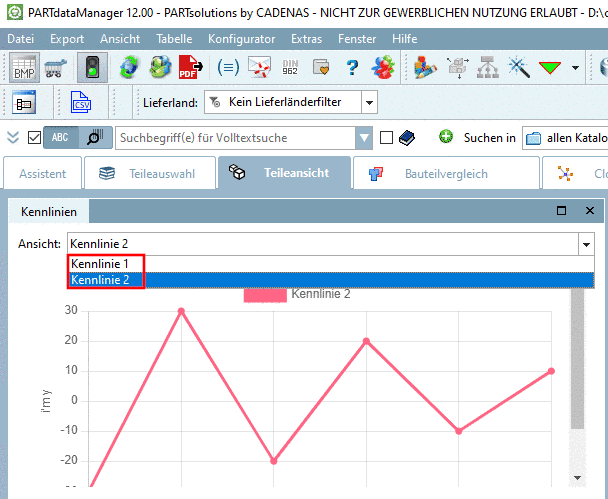Switch to the Teileauswahl tab
608x499 pixels.
tap(150, 173)
